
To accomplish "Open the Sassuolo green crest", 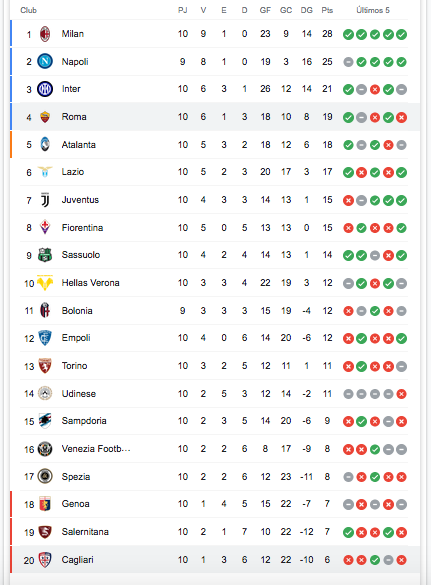I will (45, 255).
